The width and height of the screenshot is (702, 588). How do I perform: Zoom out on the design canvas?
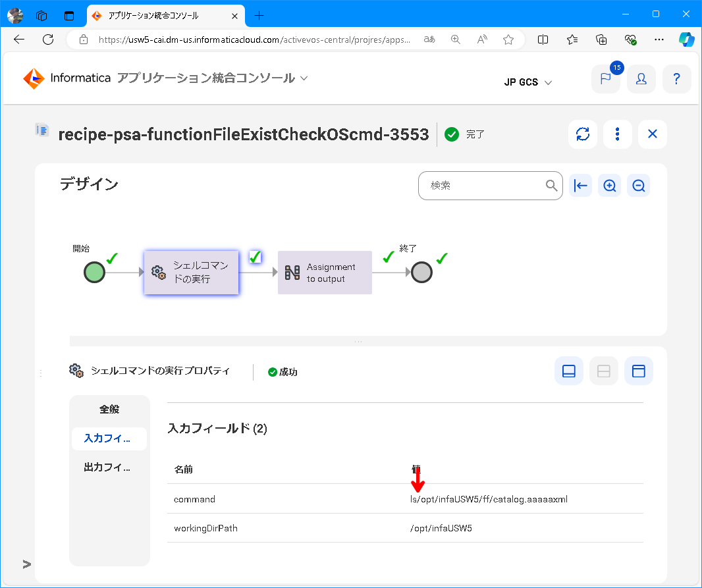point(638,185)
